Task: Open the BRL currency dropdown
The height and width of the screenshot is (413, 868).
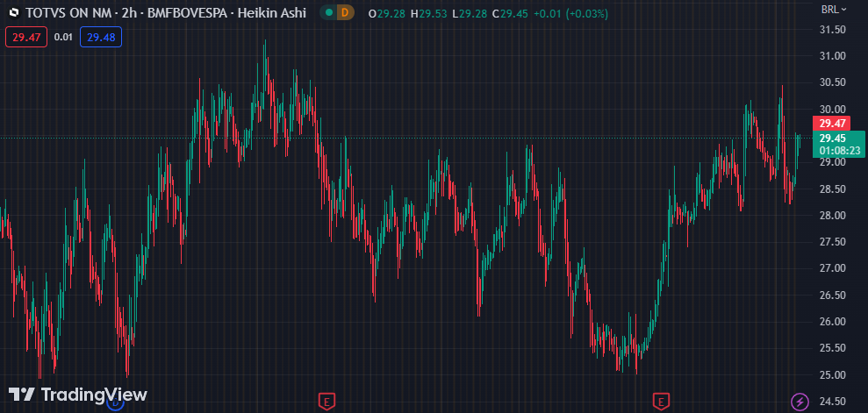Action: pyautogui.click(x=834, y=9)
